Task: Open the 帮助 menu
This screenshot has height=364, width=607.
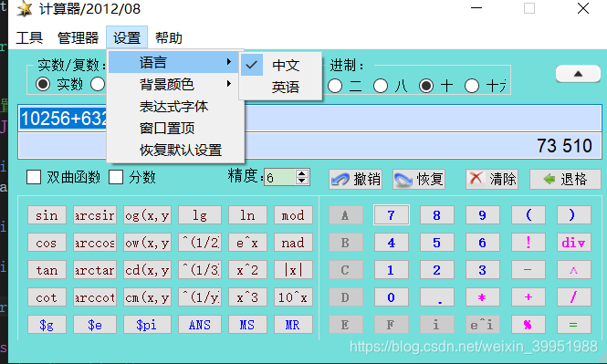Action: click(168, 38)
